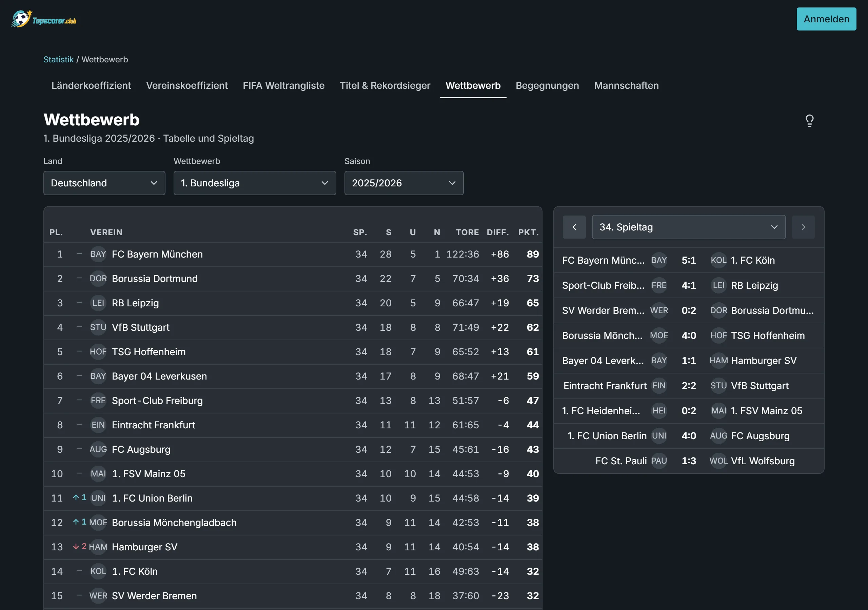Select the Wettbewerb tab
The width and height of the screenshot is (868, 610).
coord(473,85)
